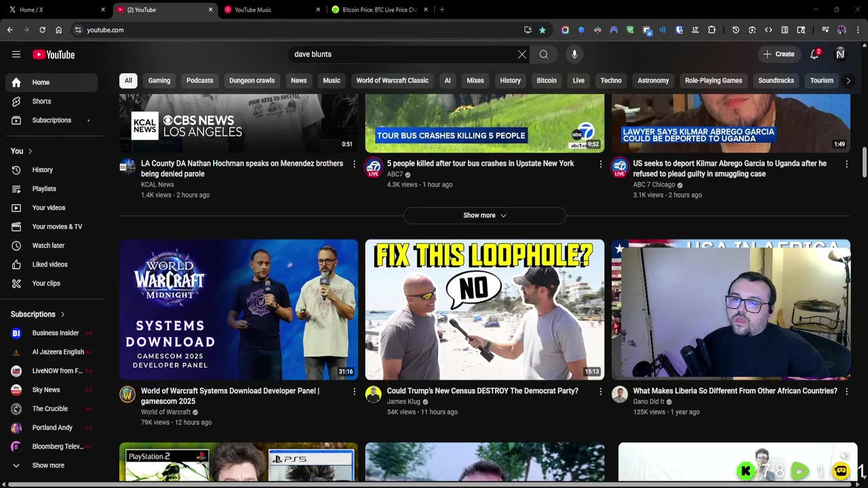This screenshot has height=488, width=868.
Task: Expand Show more news videos
Action: (x=485, y=216)
